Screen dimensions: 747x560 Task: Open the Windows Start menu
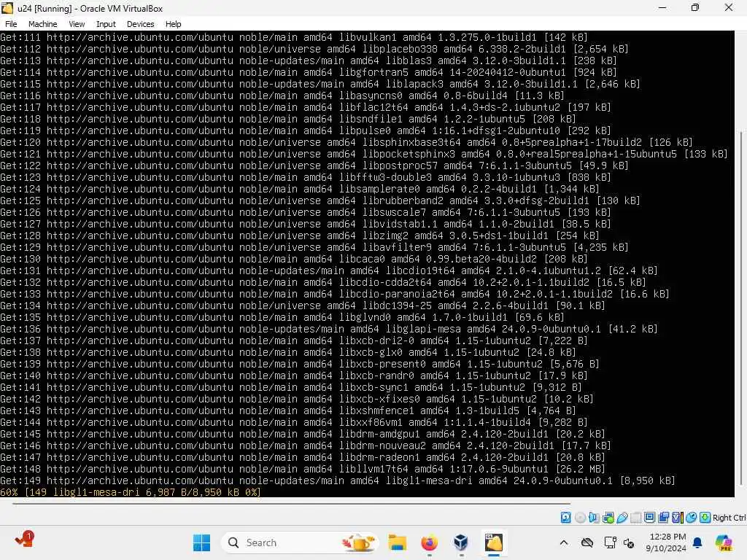click(201, 542)
